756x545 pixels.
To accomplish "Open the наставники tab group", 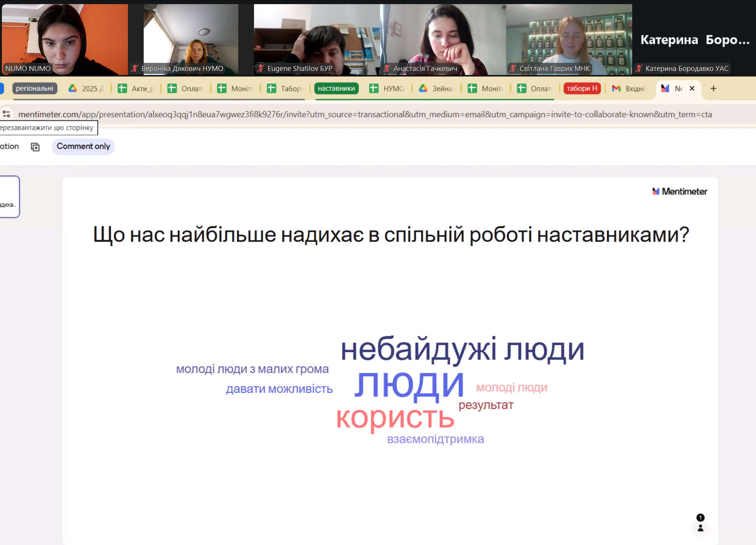I will click(x=337, y=89).
